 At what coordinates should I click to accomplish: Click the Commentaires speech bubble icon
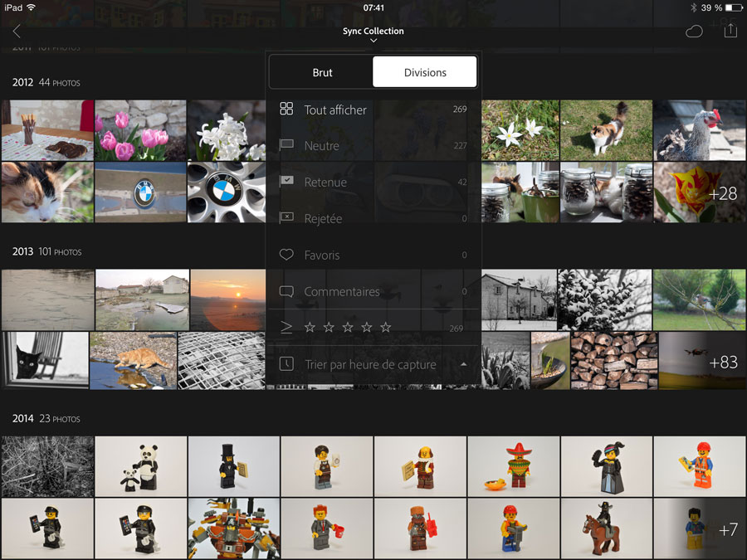[286, 291]
